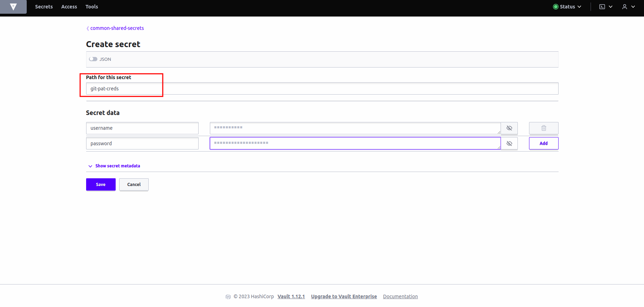Image resolution: width=644 pixels, height=307 pixels.
Task: Reveal the masked username value
Action: coord(509,128)
